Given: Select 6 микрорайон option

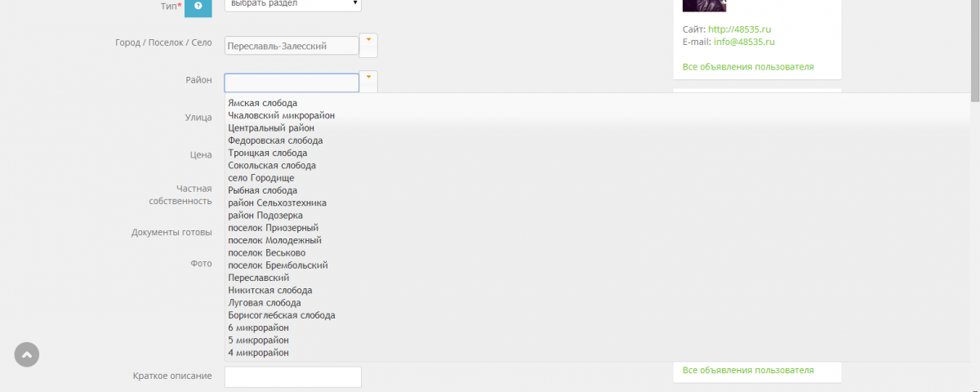Looking at the screenshot, I should pos(258,327).
